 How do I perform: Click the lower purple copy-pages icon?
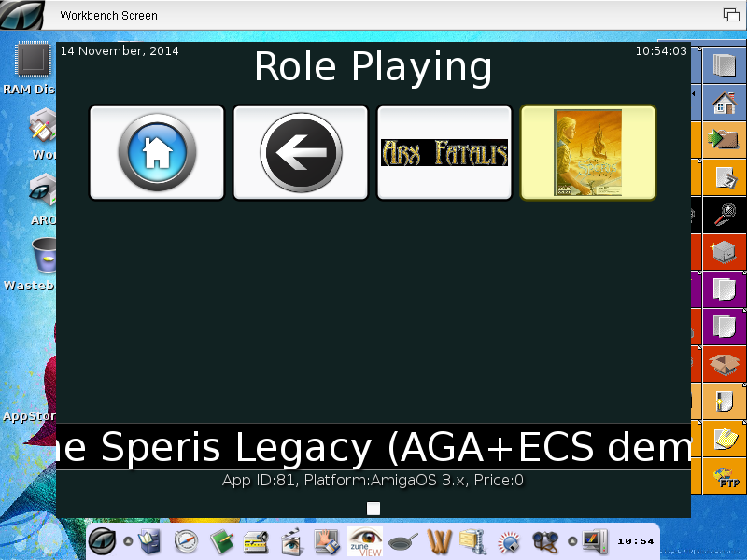[x=725, y=326]
